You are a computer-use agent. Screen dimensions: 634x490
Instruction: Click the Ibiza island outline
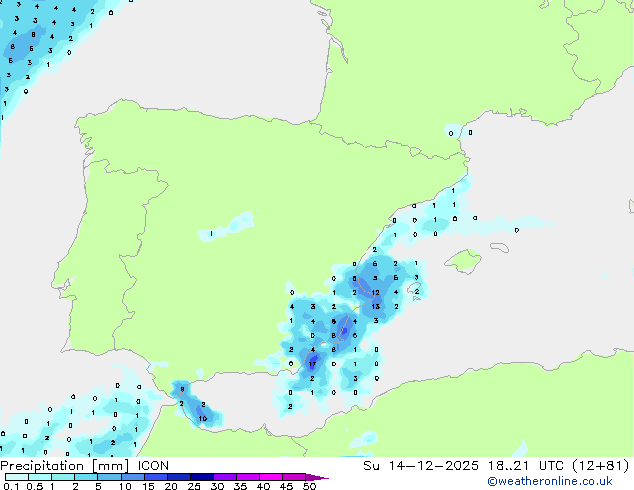[414, 289]
